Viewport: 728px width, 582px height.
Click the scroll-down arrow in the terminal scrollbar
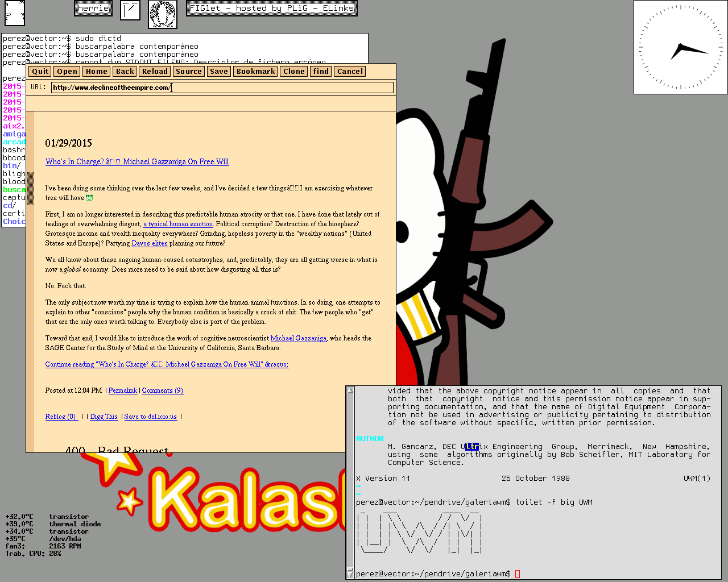pos(350,573)
